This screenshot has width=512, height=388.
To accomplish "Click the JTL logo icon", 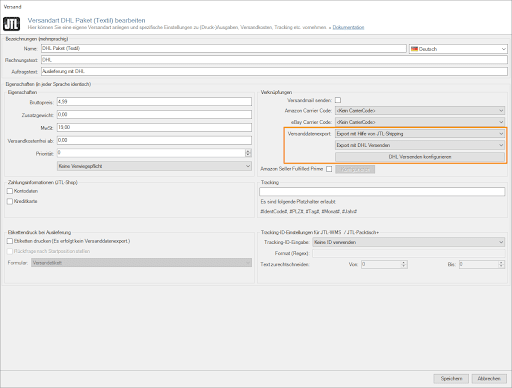I will pyautogui.click(x=11, y=24).
